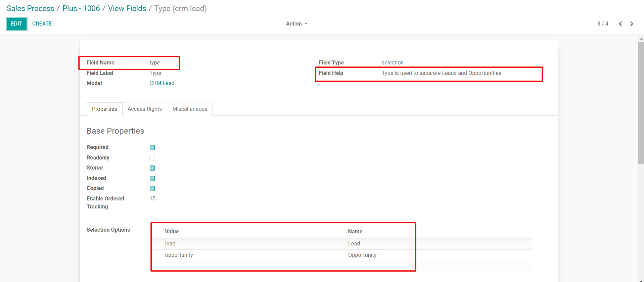Image resolution: width=644 pixels, height=282 pixels.
Task: Open the Action dropdown menu
Action: [296, 24]
